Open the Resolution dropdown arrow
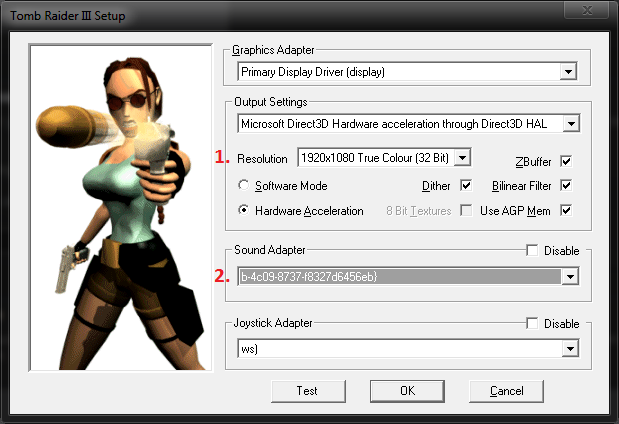619x424 pixels. pos(462,158)
